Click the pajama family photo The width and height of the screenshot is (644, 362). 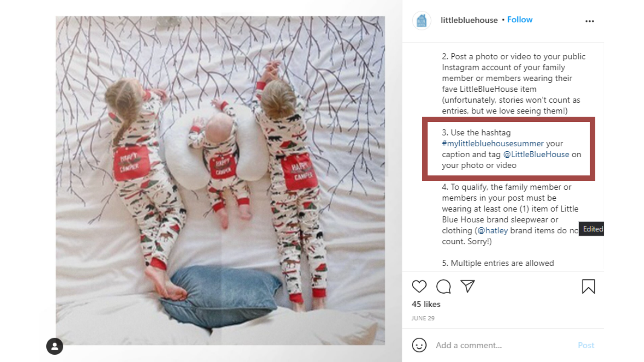[x=220, y=181]
